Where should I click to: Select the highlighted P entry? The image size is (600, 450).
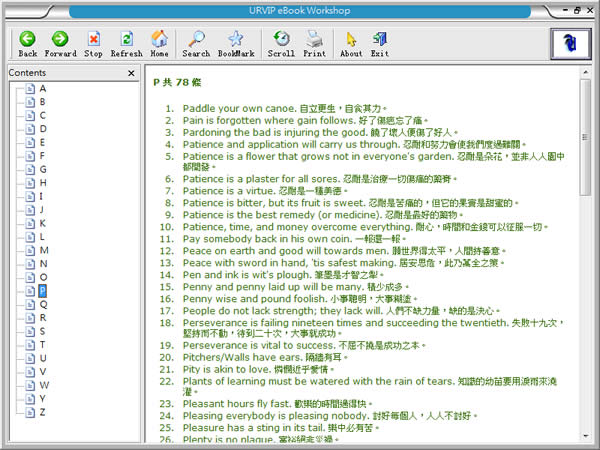(43, 290)
